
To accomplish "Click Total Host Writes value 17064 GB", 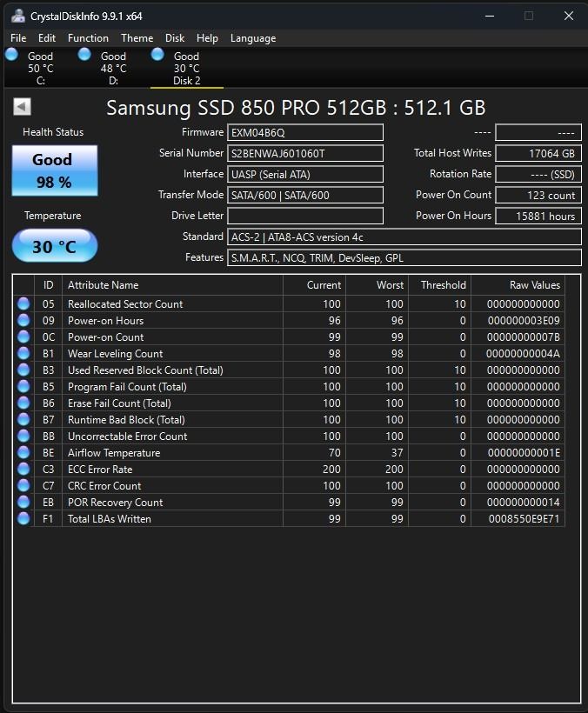I will point(538,153).
